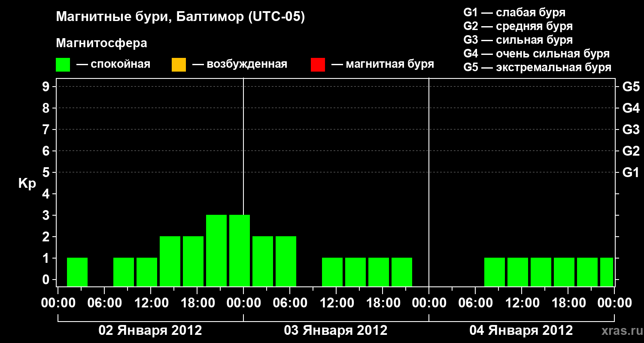Click the orange 'возбужденная' legend swatch

coord(179,65)
